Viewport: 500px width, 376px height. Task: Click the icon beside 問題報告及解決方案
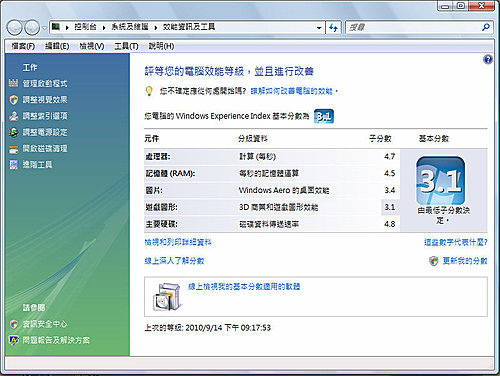[13, 340]
